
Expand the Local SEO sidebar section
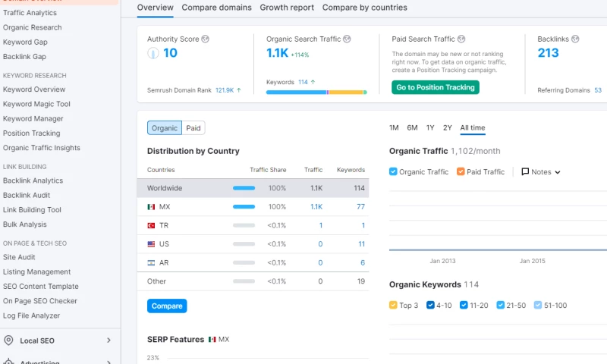point(109,340)
